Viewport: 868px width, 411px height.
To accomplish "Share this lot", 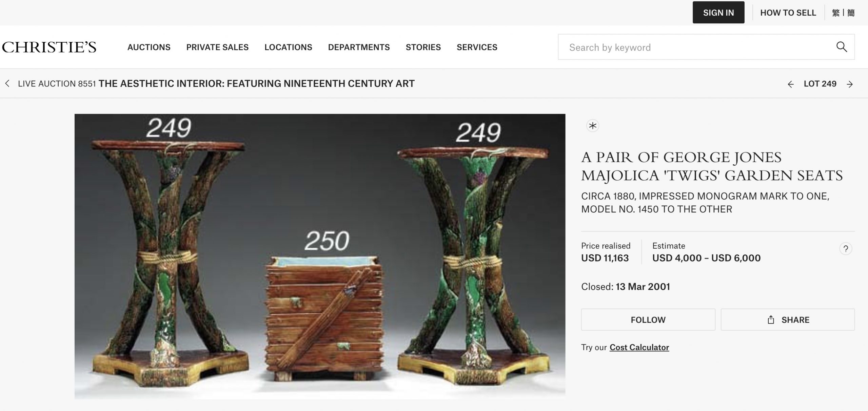I will point(788,320).
